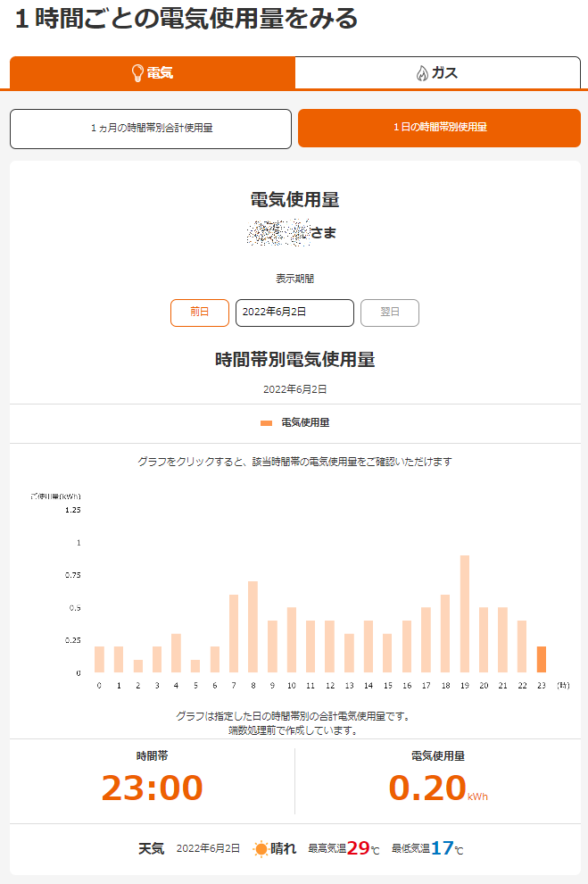Toggle the 電気使用量 legend orange marker
The width and height of the screenshot is (588, 884).
click(x=266, y=423)
